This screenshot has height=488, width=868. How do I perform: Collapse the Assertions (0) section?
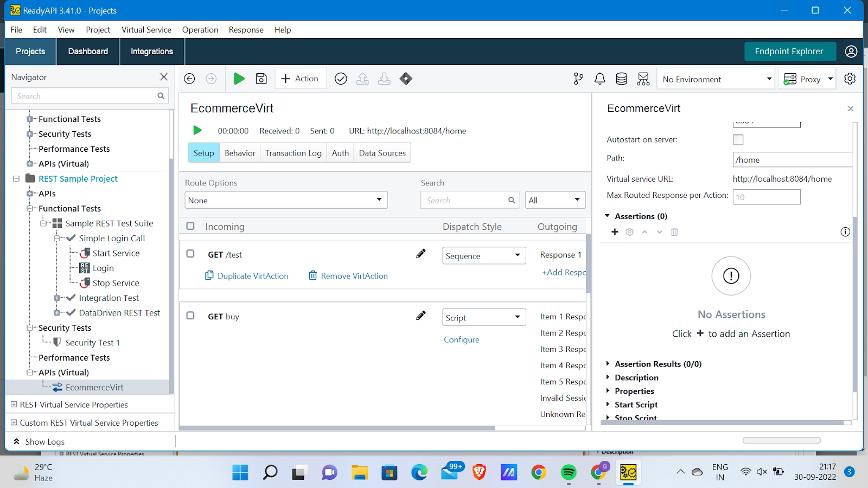[608, 216]
